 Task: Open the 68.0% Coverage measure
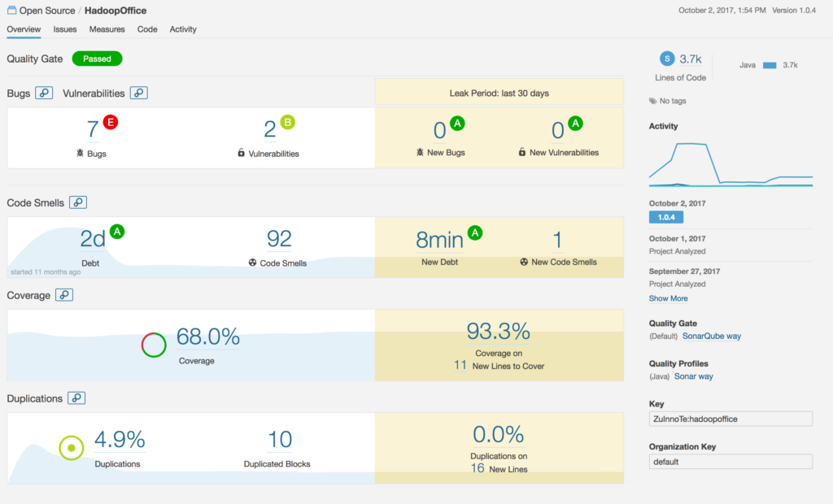pyautogui.click(x=207, y=337)
